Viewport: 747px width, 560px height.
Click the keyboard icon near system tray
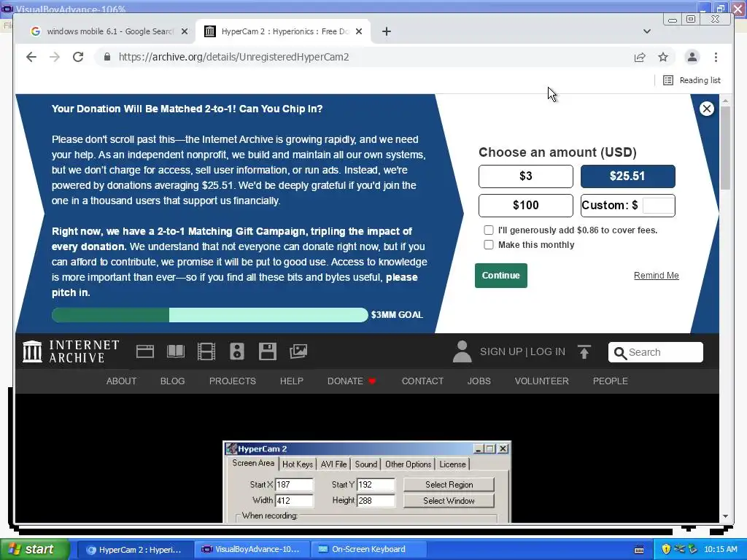[x=639, y=550]
